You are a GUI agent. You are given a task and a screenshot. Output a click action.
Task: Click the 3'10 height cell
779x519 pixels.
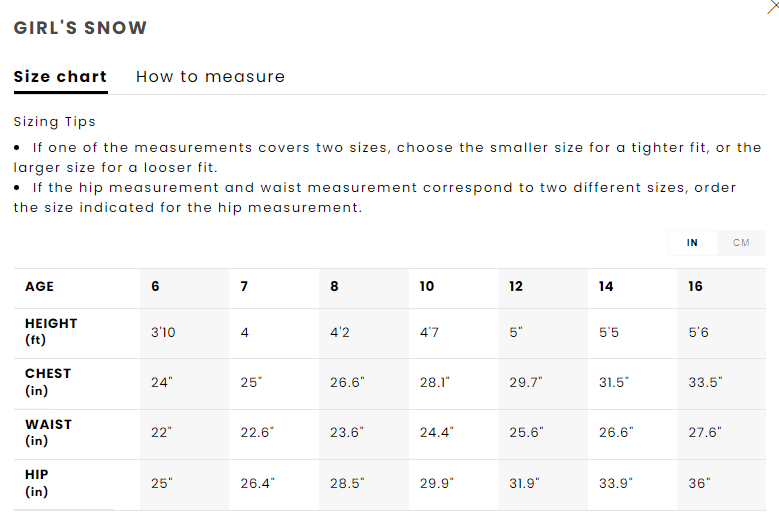[x=163, y=332]
